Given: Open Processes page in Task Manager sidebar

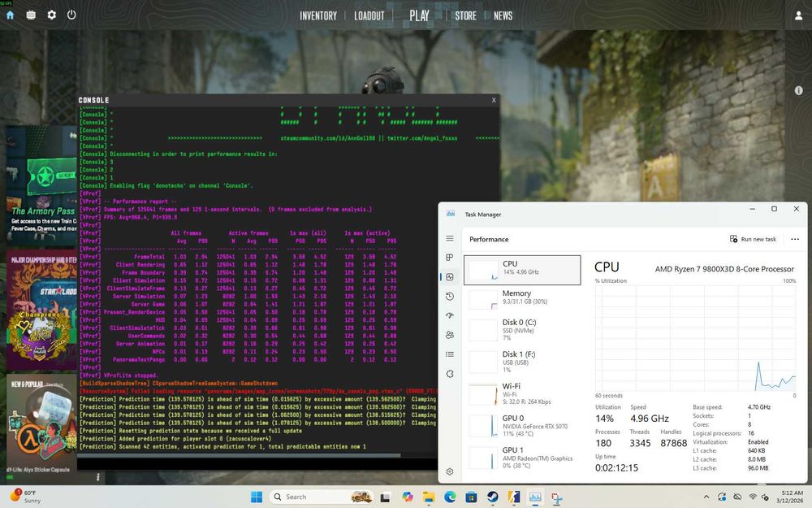Looking at the screenshot, I should tap(450, 258).
